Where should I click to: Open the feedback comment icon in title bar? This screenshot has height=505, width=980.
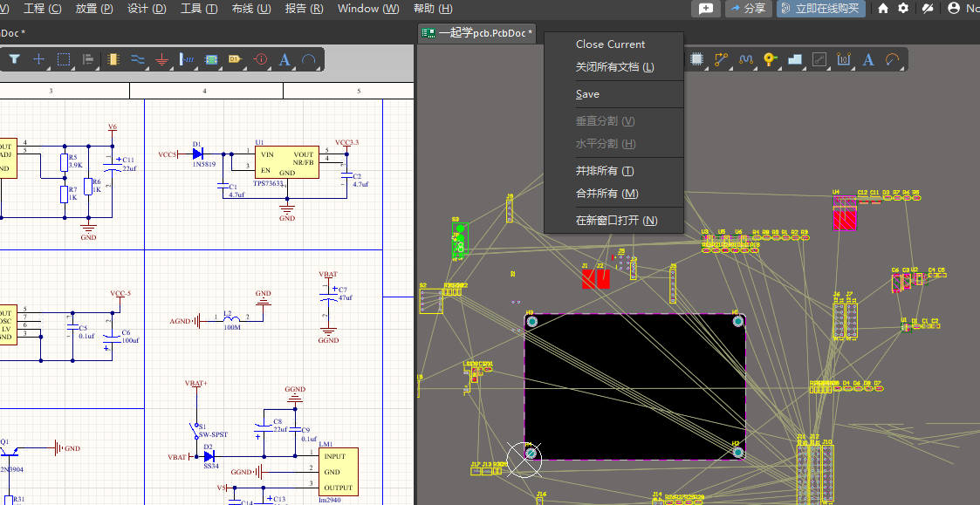click(x=706, y=8)
